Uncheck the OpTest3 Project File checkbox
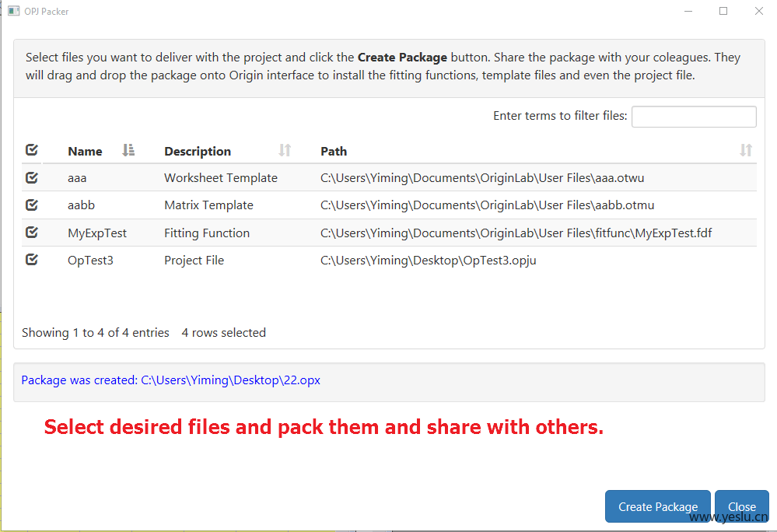Viewport: 777px width, 532px height. (x=32, y=259)
